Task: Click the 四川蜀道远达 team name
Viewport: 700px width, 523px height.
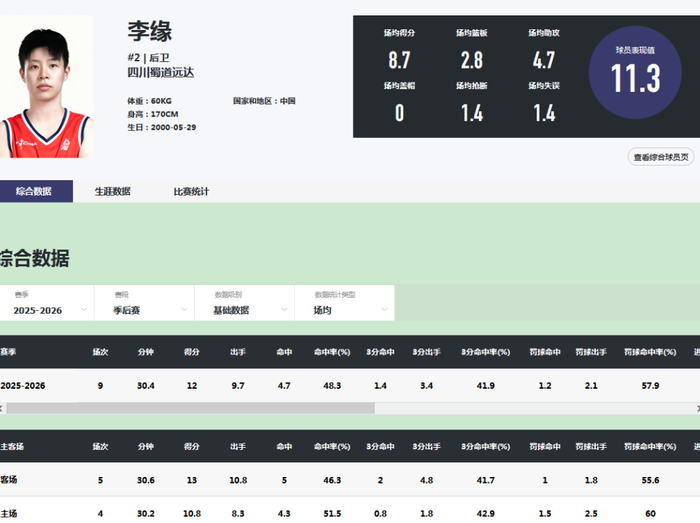Action: [x=161, y=73]
